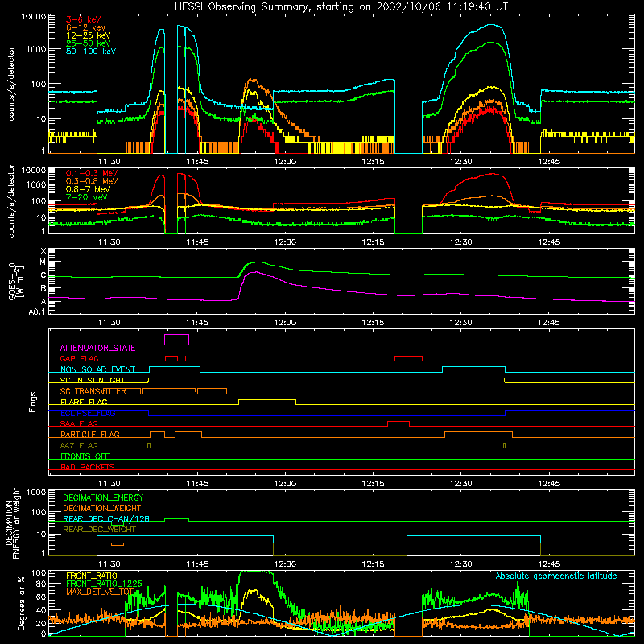The width and height of the screenshot is (644, 644).
Task: Select the 3-6 keV legend label
Action: point(83,19)
